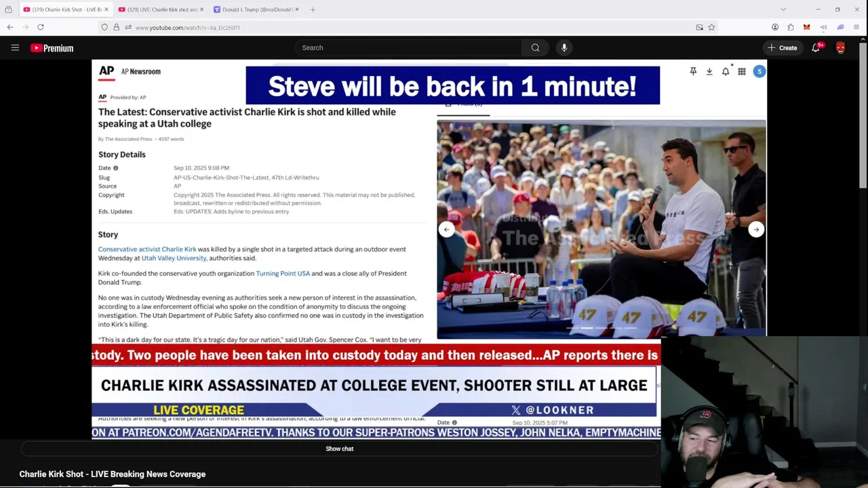Click 'By The Associated Press • 4197 words'

pos(141,139)
